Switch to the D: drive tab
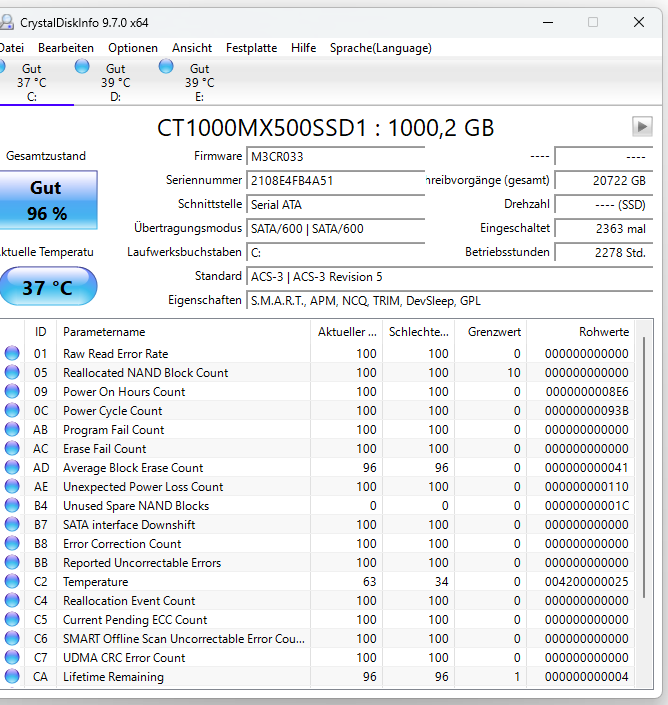The height and width of the screenshot is (705, 668). [x=116, y=82]
